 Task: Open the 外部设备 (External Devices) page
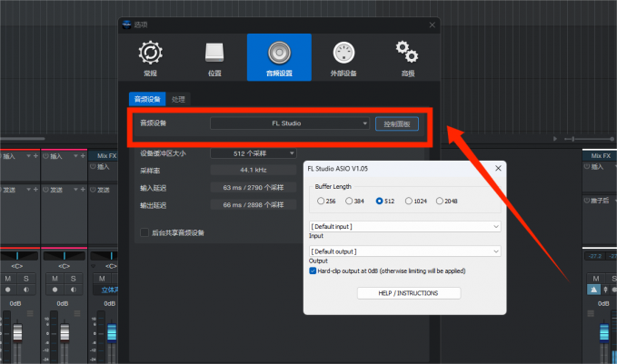[343, 58]
